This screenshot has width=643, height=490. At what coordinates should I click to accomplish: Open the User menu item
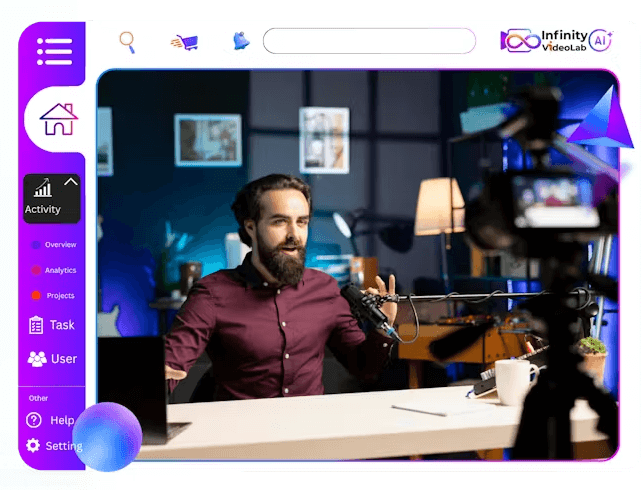click(64, 359)
